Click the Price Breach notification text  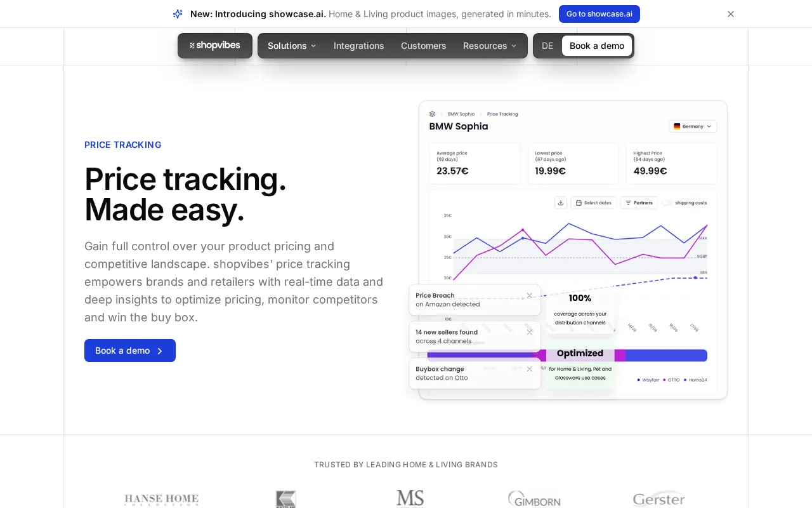448,300
